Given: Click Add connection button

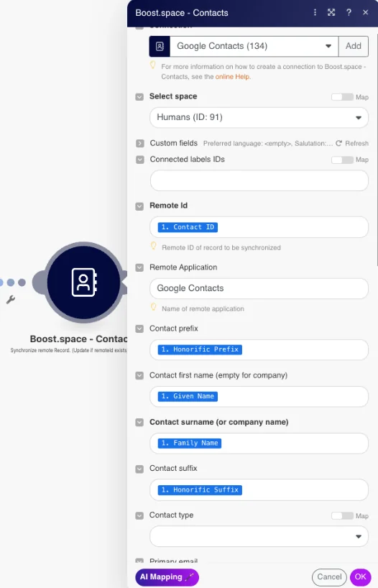Looking at the screenshot, I should (x=354, y=46).
